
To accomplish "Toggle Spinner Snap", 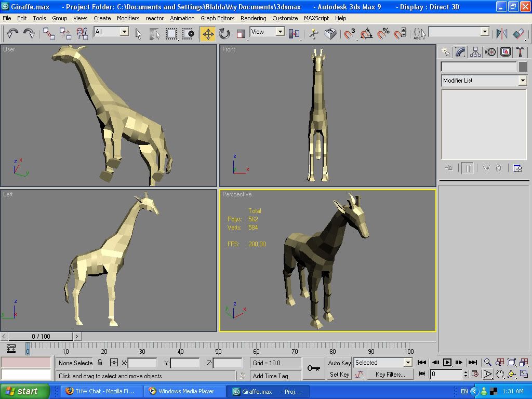I will point(400,34).
